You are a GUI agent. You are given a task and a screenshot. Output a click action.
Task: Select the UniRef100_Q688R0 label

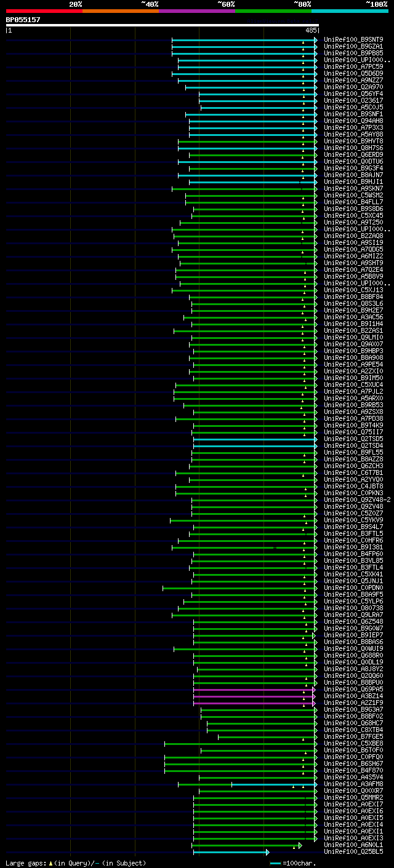pos(353,656)
